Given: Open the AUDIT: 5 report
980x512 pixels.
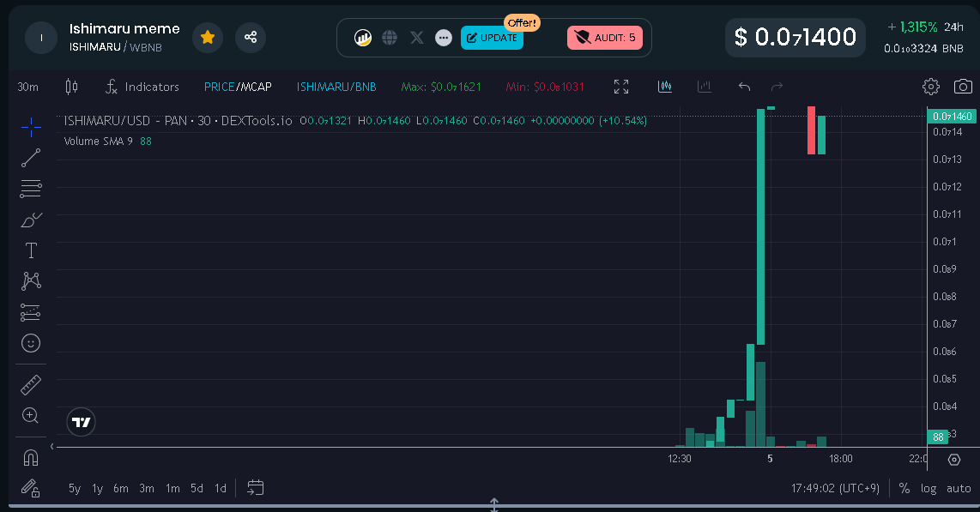Looking at the screenshot, I should 604,38.
